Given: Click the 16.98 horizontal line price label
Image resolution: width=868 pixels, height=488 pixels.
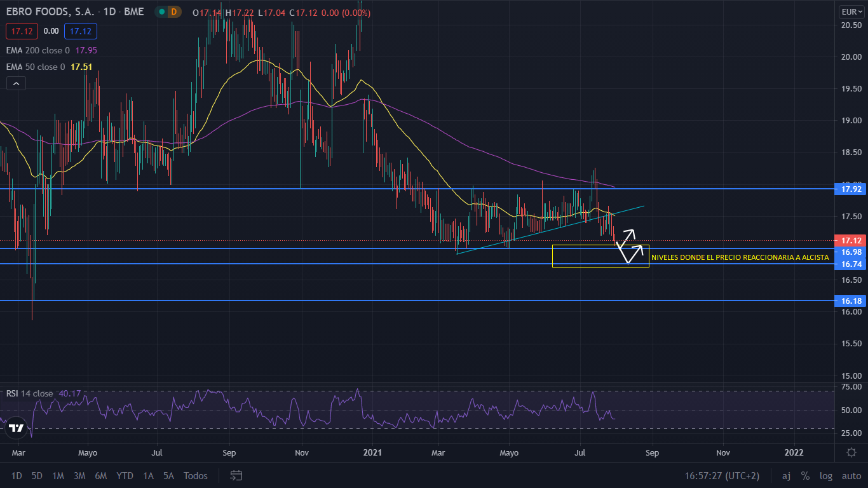Looking at the screenshot, I should click(851, 252).
